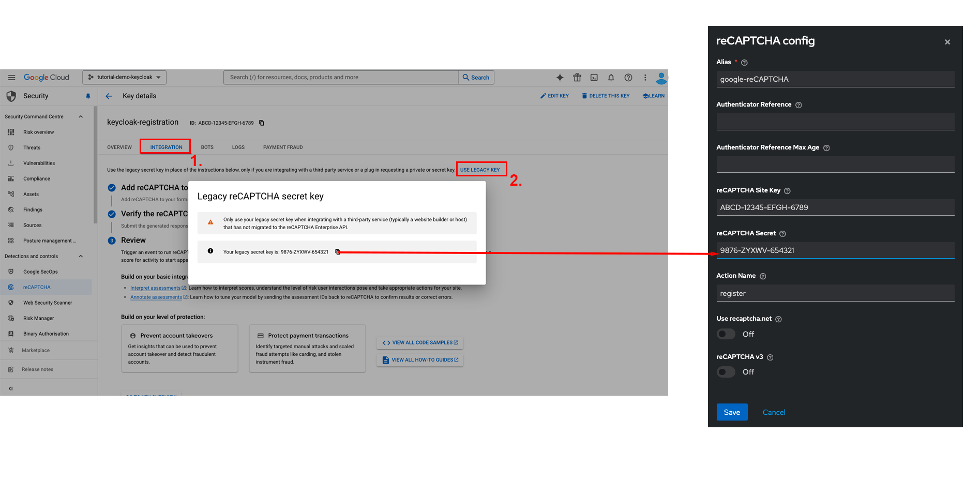The image size is (980, 479).
Task: Open the notifications bell
Action: click(x=611, y=78)
